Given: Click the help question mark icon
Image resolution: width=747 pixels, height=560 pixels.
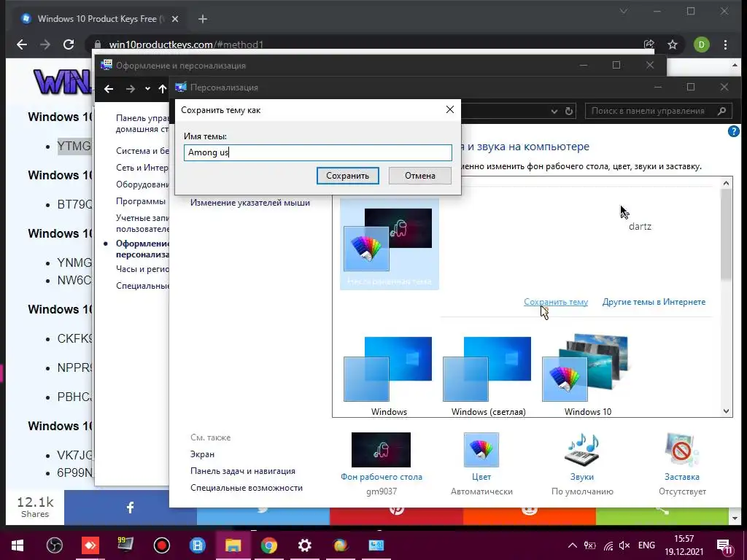Looking at the screenshot, I should click(x=734, y=131).
